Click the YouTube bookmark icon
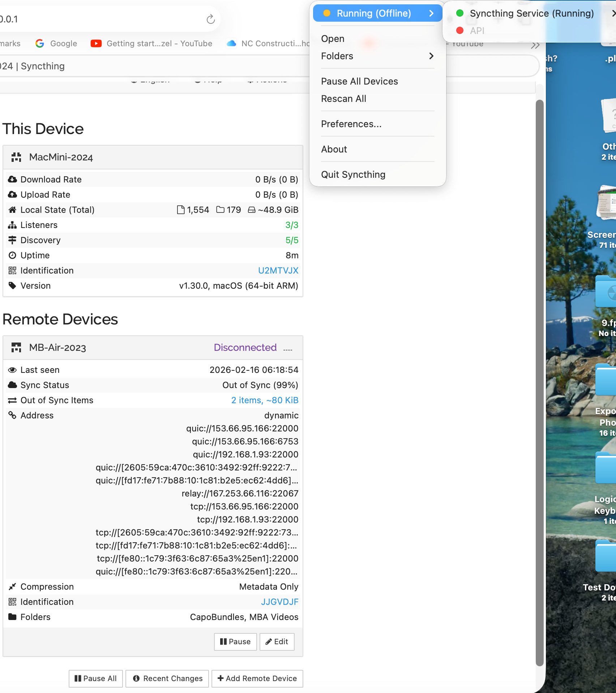The width and height of the screenshot is (616, 693). coord(96,44)
